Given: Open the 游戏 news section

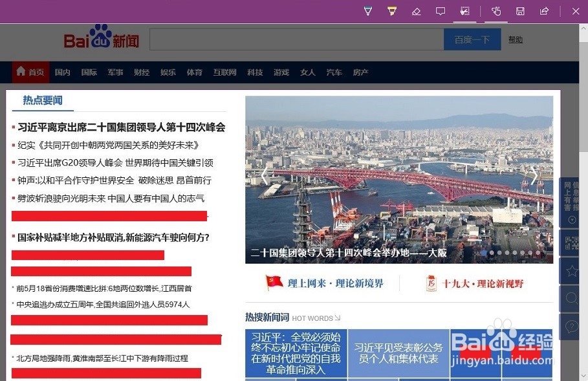Looking at the screenshot, I should click(281, 72).
